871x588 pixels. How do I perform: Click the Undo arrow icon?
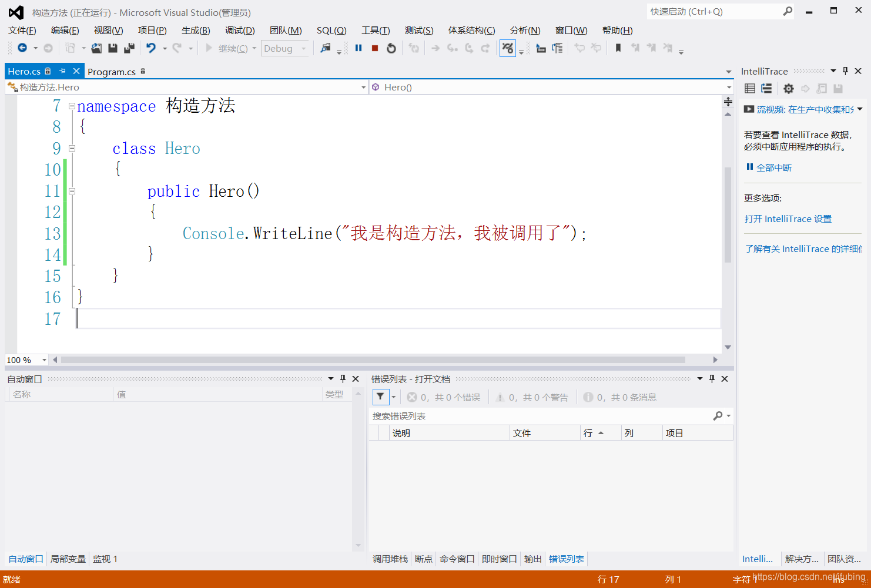(x=151, y=48)
